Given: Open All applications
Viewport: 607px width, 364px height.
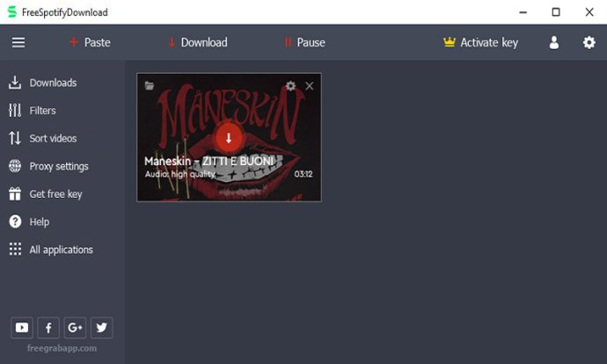Looking at the screenshot, I should [51, 250].
